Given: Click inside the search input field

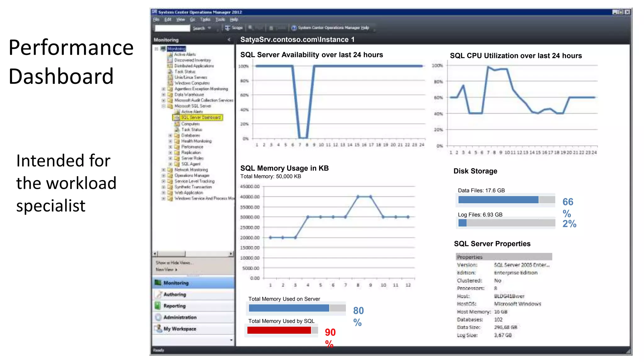Looking at the screenshot, I should [172, 28].
